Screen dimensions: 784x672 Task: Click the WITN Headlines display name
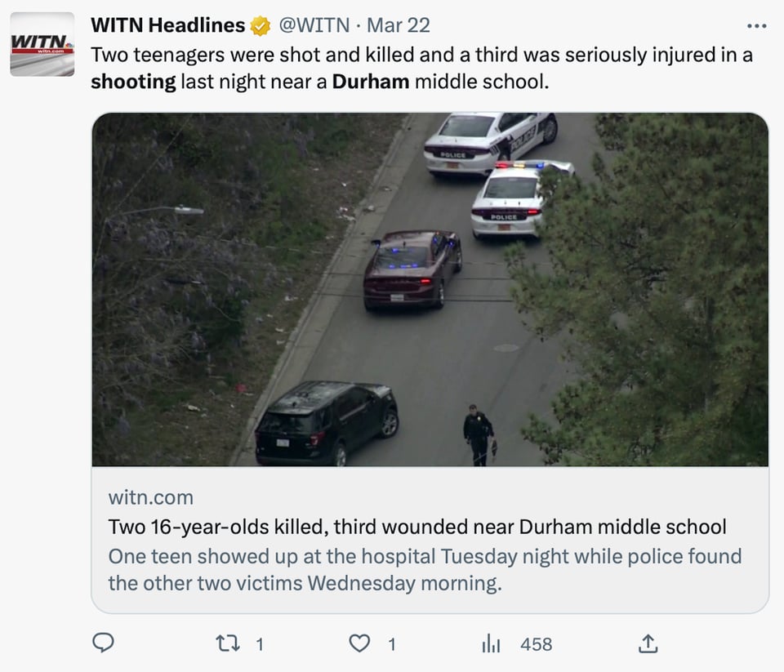(168, 25)
